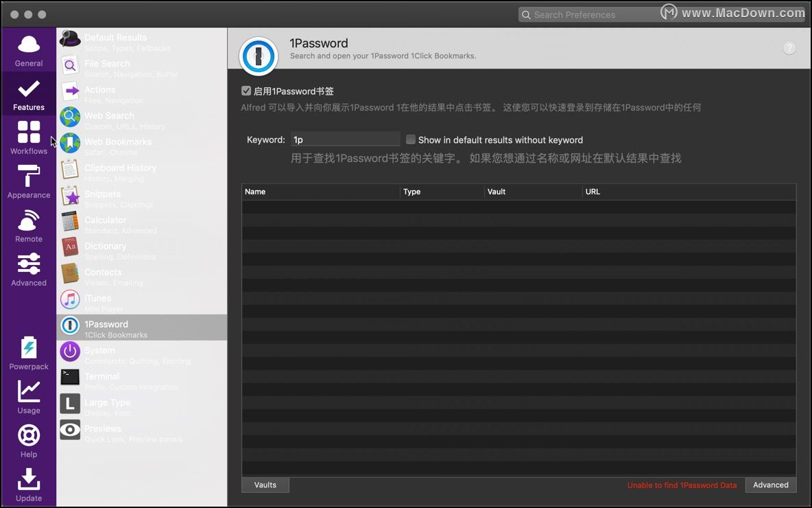Image resolution: width=812 pixels, height=508 pixels.
Task: Choose the Web Bookmarks feature
Action: (x=141, y=145)
